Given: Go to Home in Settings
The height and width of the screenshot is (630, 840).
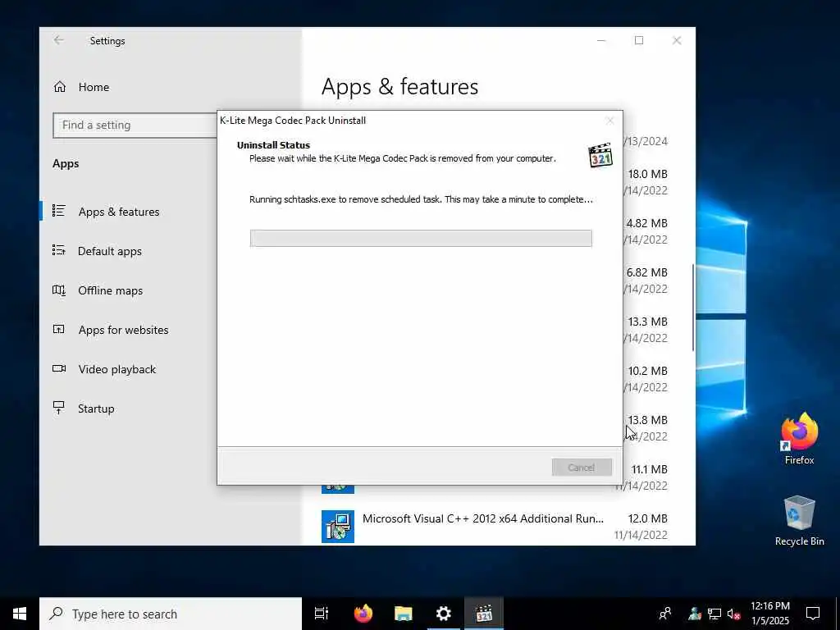Looking at the screenshot, I should 94,87.
